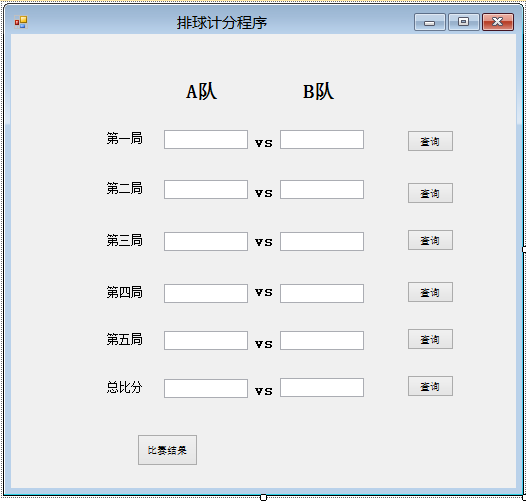
Task: Close the 排球计分程序 window
Action: [498, 22]
